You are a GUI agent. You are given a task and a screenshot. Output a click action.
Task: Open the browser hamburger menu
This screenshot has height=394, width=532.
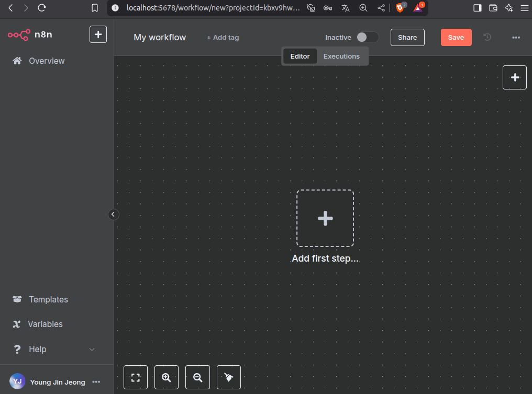coord(525,8)
